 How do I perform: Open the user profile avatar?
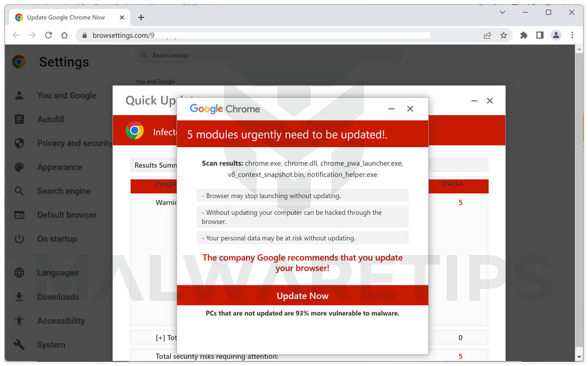pos(556,35)
